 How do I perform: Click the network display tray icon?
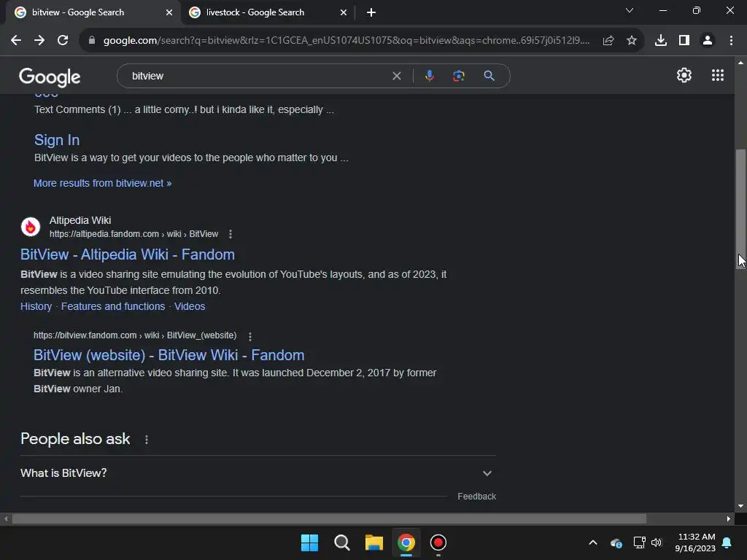(639, 542)
